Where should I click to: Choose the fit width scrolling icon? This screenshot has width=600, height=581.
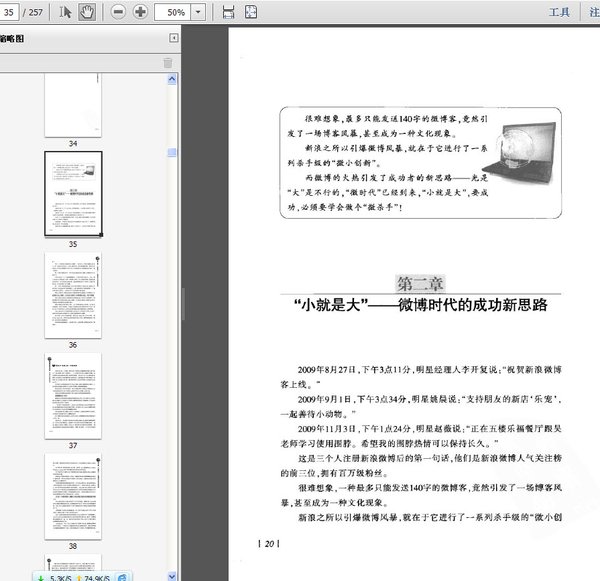pos(227,12)
